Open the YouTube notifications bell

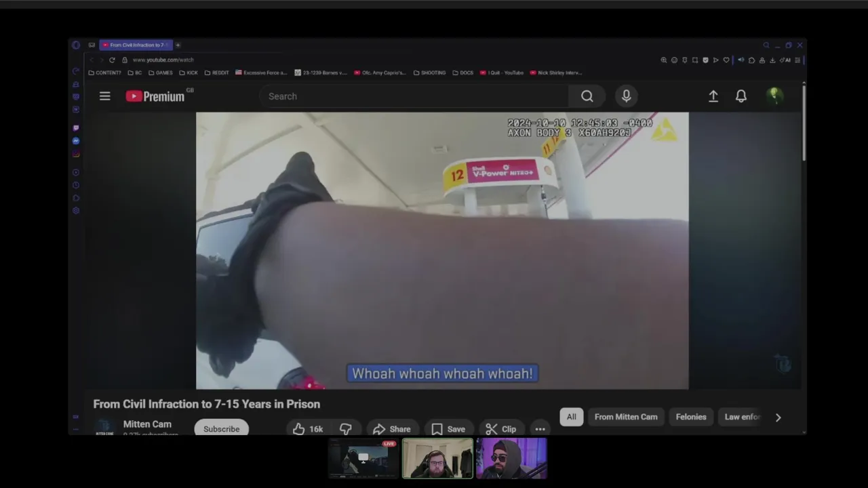pyautogui.click(x=741, y=96)
